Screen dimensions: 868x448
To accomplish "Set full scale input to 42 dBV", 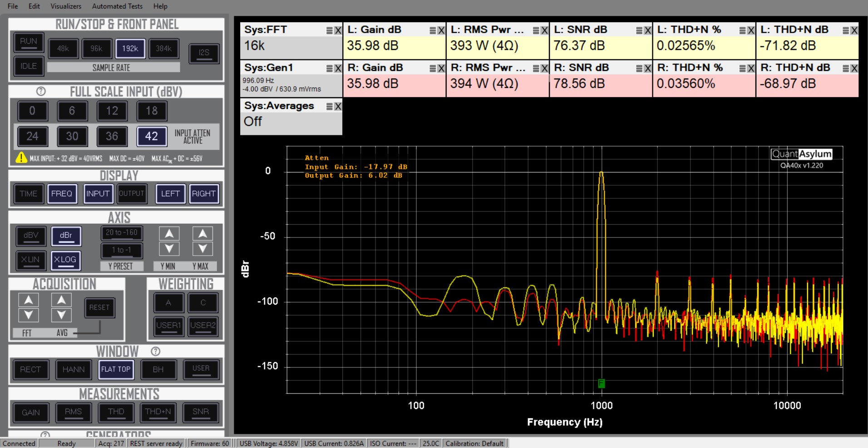I will coord(152,136).
